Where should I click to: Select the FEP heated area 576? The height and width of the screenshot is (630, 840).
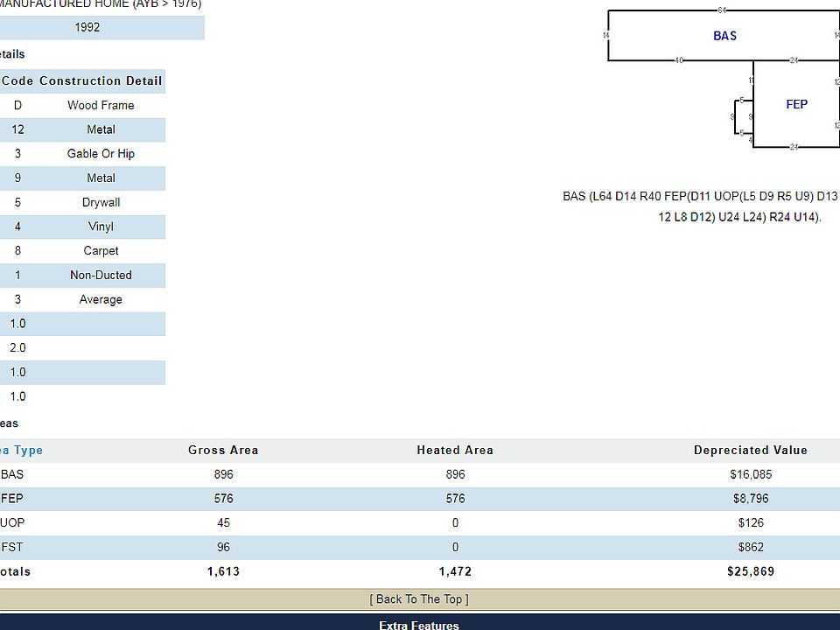tap(455, 499)
